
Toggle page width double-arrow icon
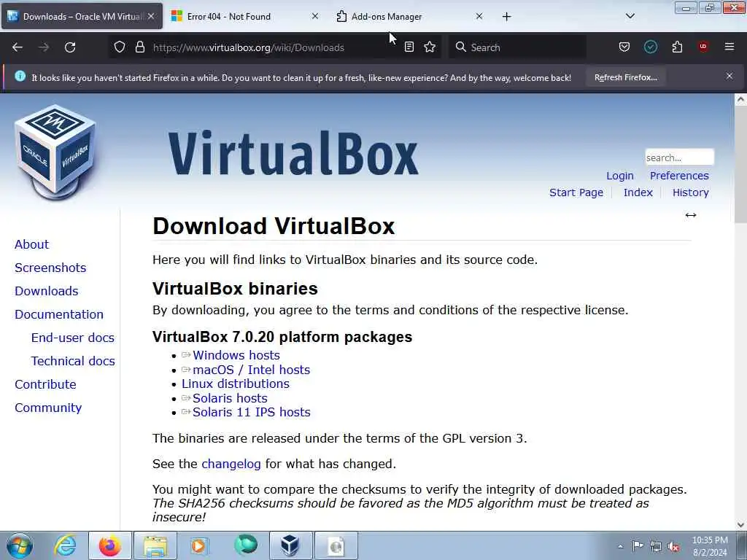coord(691,215)
